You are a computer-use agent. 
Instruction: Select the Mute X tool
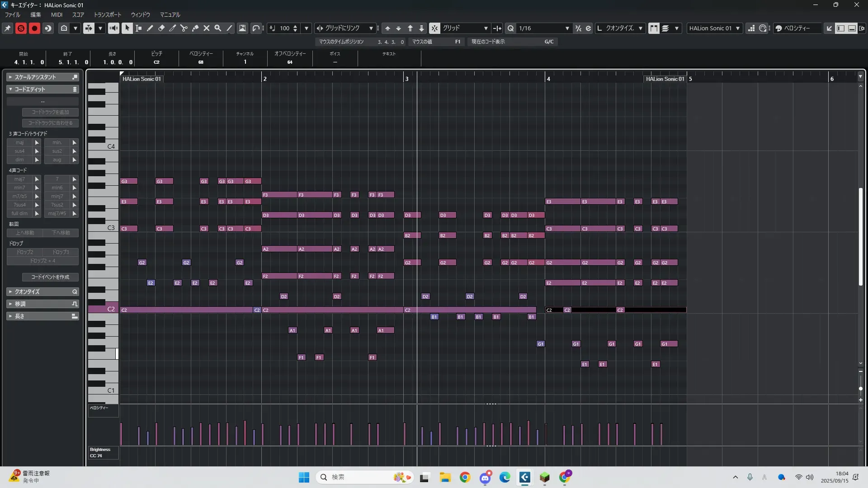tap(207, 28)
